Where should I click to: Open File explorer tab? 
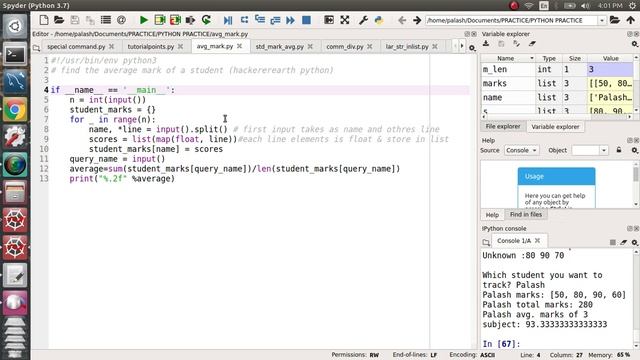pyautogui.click(x=503, y=127)
